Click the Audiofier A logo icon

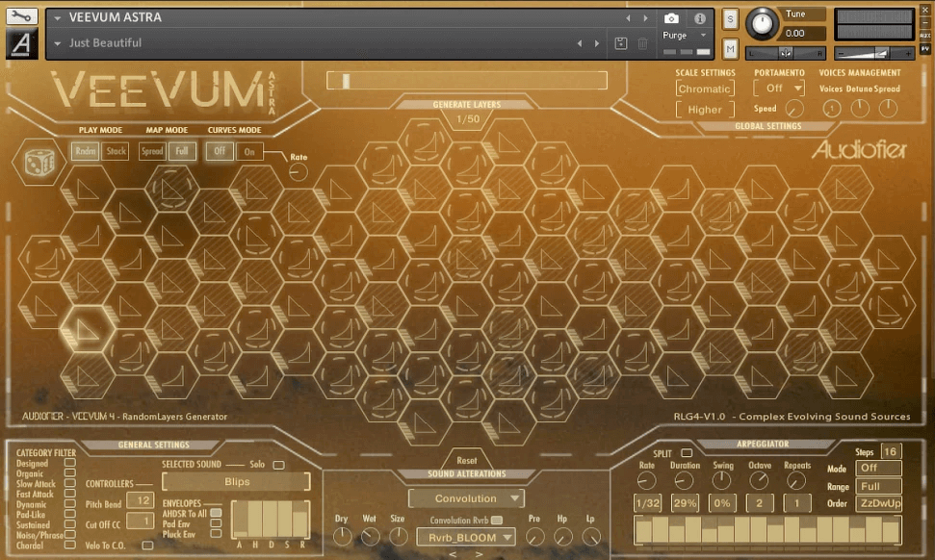(x=22, y=43)
